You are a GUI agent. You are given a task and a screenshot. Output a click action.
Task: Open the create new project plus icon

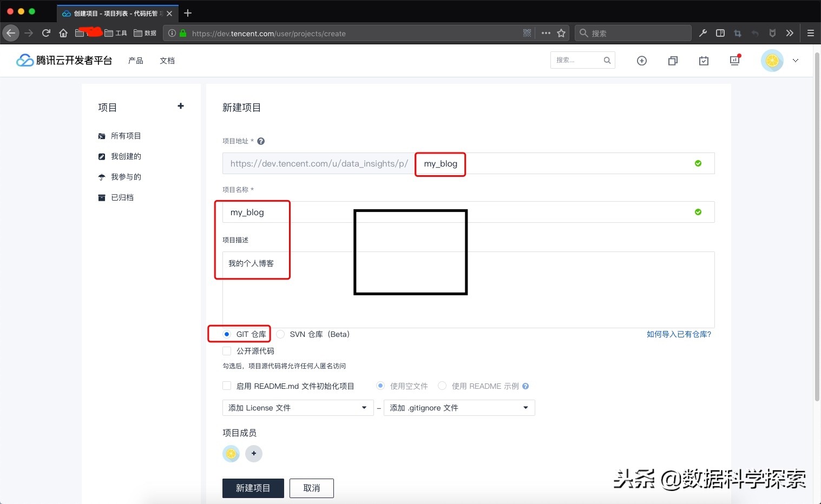[x=181, y=106]
